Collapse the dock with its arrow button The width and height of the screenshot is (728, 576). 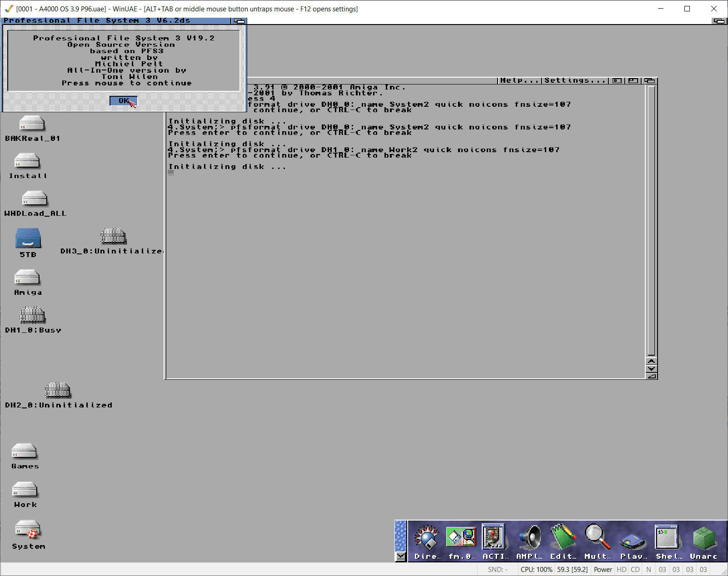[400, 556]
